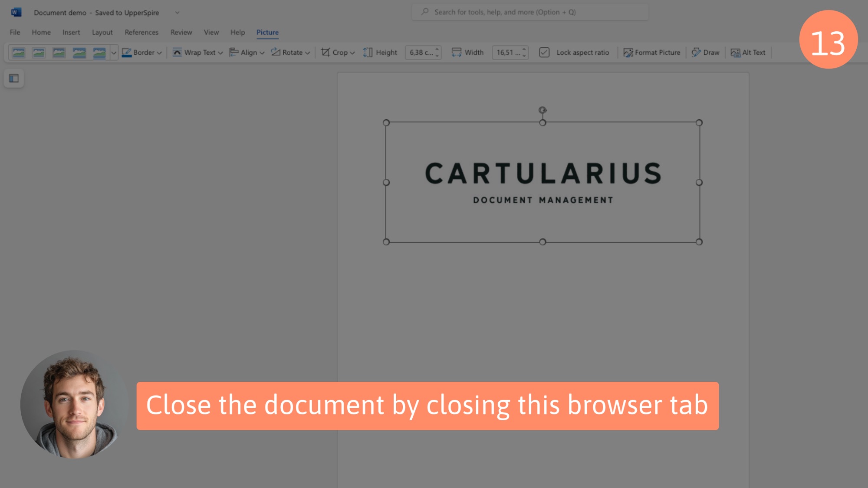Open the Review tab
This screenshot has height=488, width=868.
pos(181,32)
